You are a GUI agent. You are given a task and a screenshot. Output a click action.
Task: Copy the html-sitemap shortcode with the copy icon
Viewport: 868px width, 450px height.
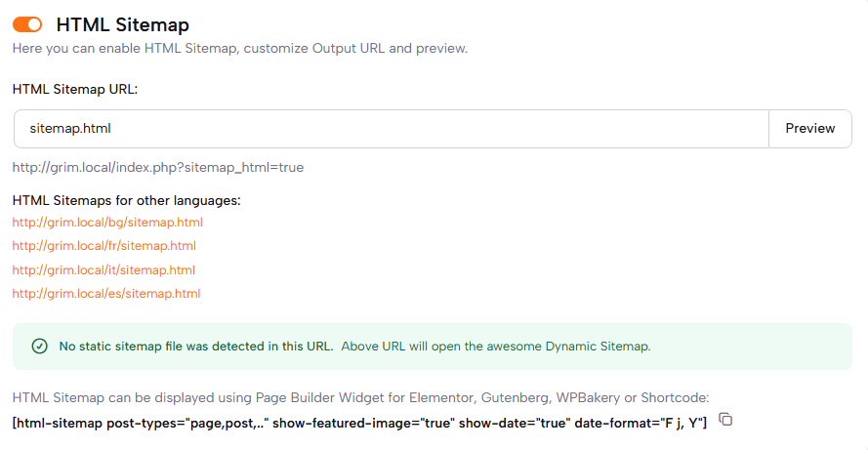725,419
